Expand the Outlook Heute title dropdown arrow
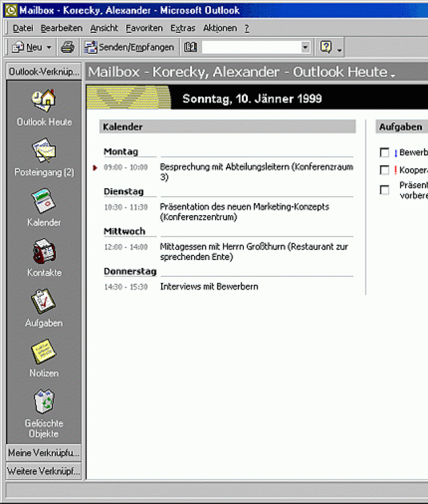This screenshot has width=428, height=504. (x=393, y=74)
